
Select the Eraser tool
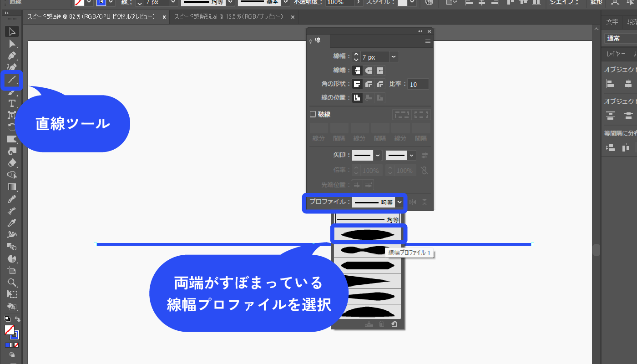point(12,163)
